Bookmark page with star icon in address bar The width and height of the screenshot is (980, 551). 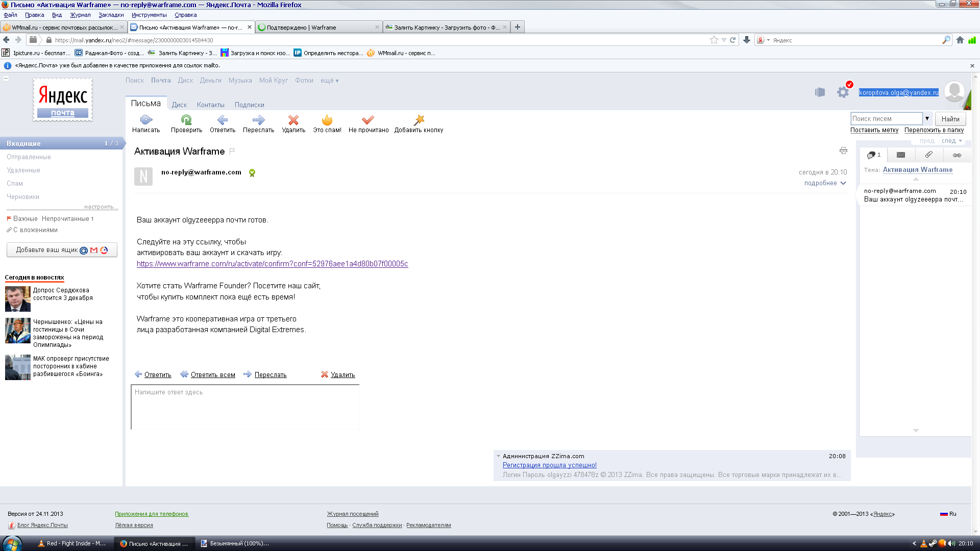pos(714,40)
